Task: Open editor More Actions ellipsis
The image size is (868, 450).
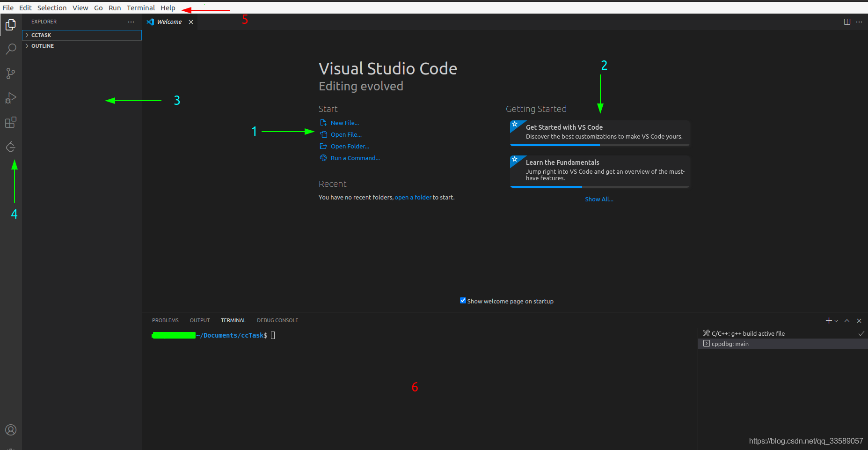Action: [859, 22]
